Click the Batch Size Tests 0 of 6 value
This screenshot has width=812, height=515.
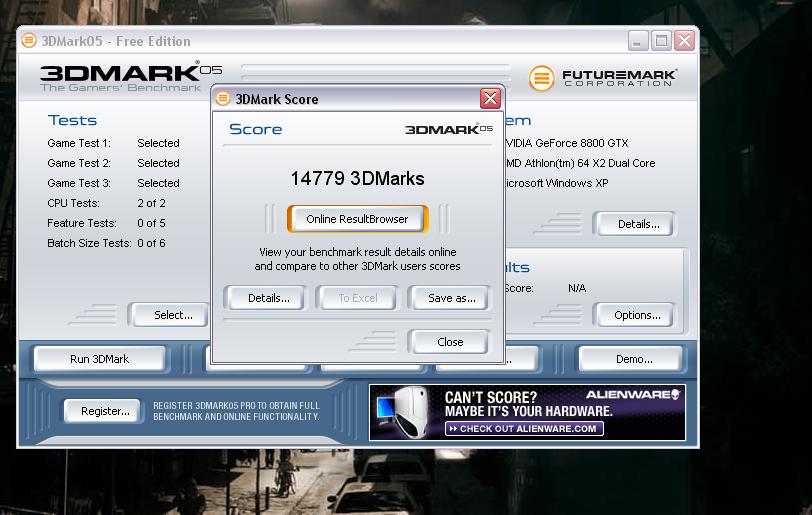pyautogui.click(x=151, y=244)
